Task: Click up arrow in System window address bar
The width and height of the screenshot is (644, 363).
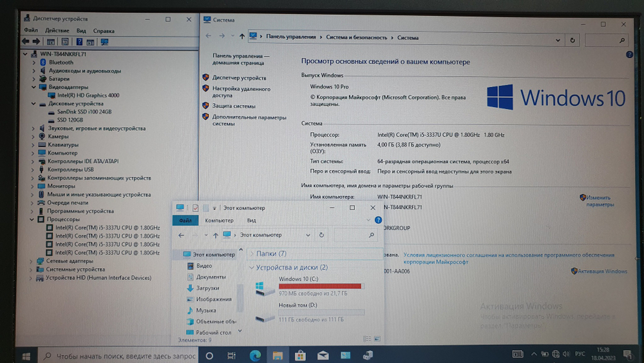Action: (x=242, y=37)
